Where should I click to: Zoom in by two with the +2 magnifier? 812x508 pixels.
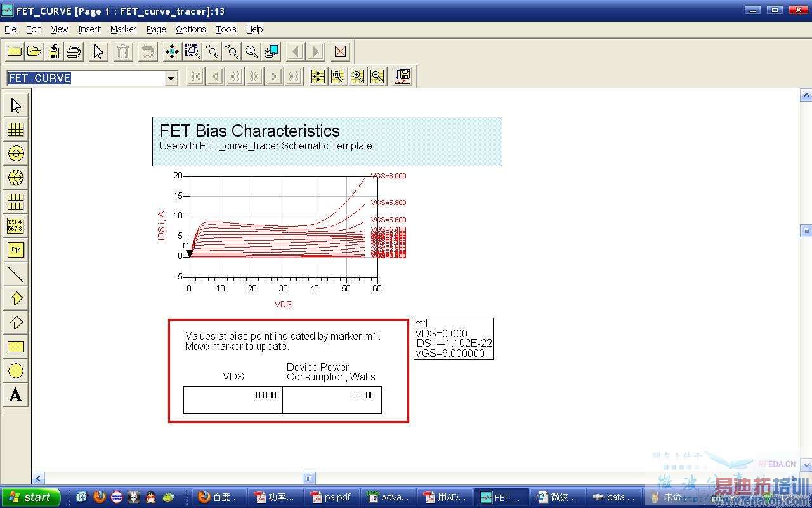click(213, 51)
